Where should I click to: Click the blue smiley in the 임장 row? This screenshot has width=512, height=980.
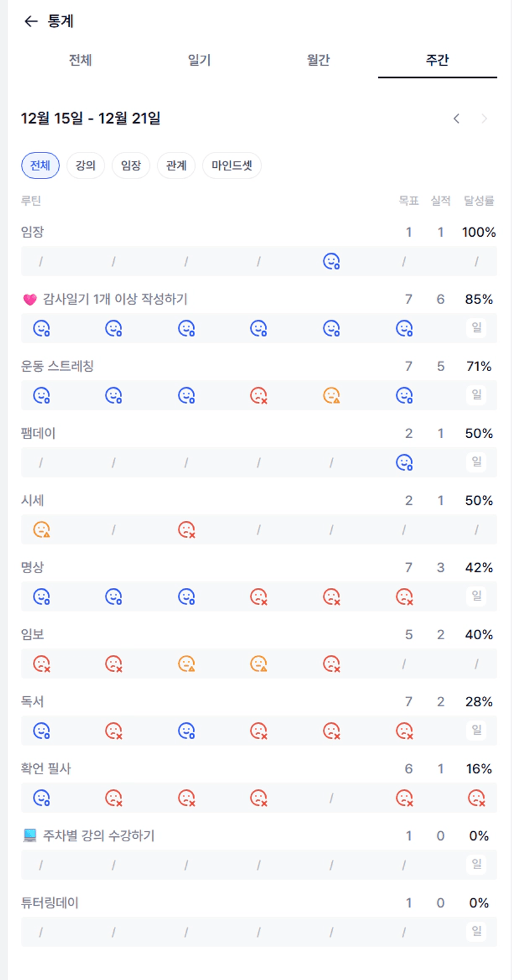coord(331,261)
